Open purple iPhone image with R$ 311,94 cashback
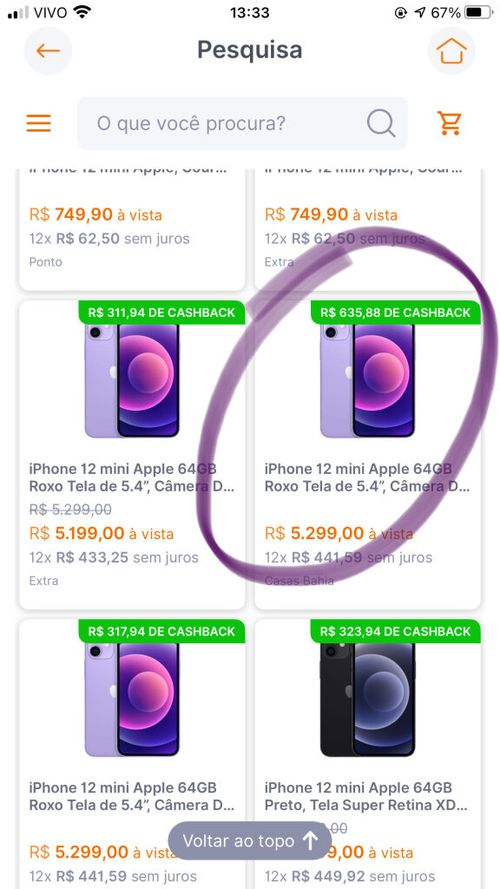500x889 pixels. coord(132,380)
